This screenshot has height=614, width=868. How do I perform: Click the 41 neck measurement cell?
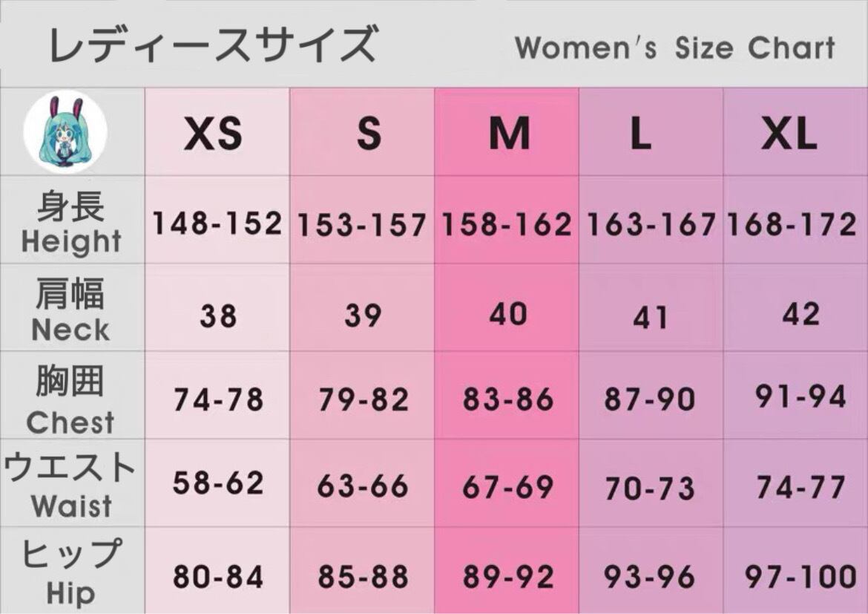pyautogui.click(x=651, y=318)
